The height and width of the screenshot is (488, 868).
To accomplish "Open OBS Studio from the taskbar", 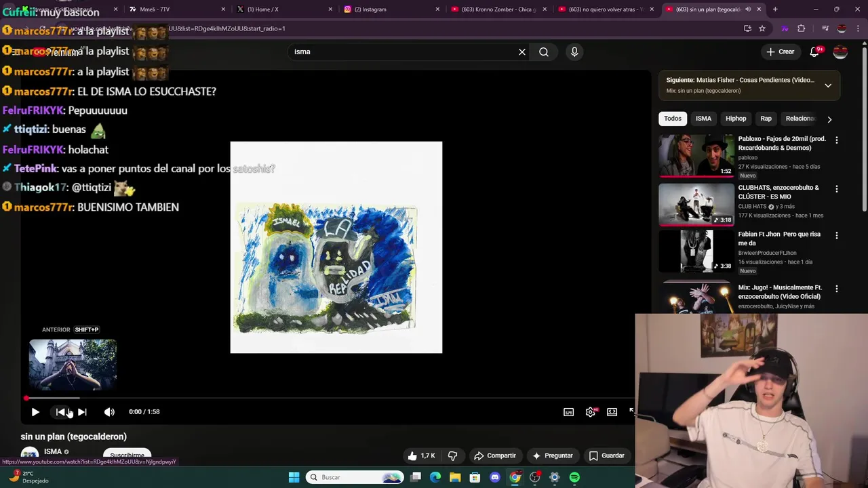I will point(535,477).
